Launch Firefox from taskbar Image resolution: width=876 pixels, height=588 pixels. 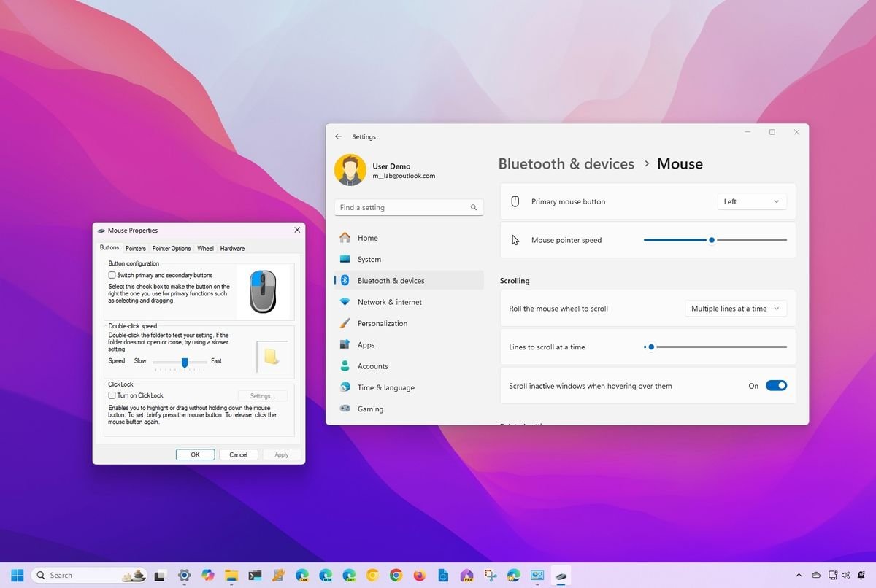pos(420,575)
